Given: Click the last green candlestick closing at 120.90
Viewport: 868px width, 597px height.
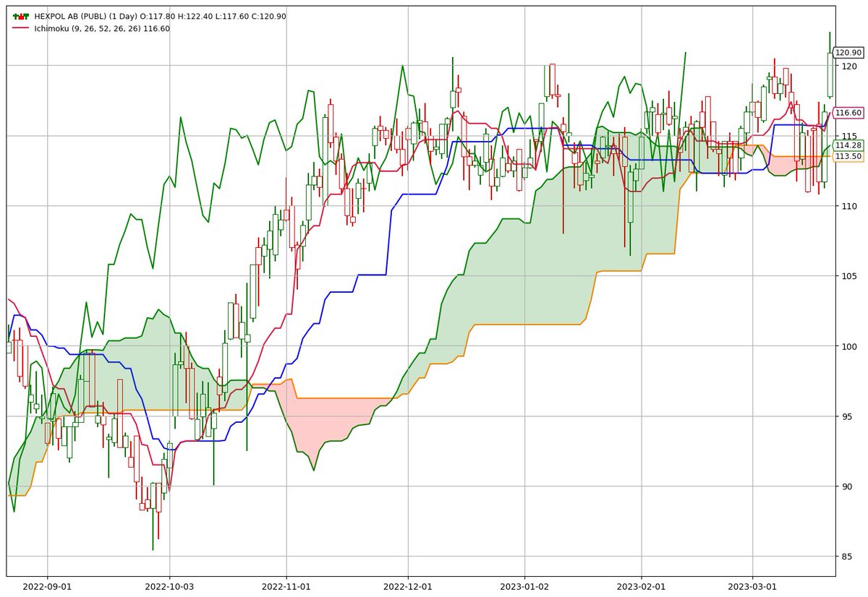Looking at the screenshot, I should (830, 74).
